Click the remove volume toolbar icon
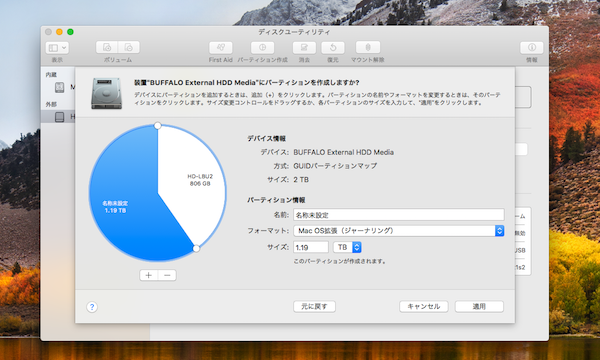The height and width of the screenshot is (360, 600). [x=129, y=47]
